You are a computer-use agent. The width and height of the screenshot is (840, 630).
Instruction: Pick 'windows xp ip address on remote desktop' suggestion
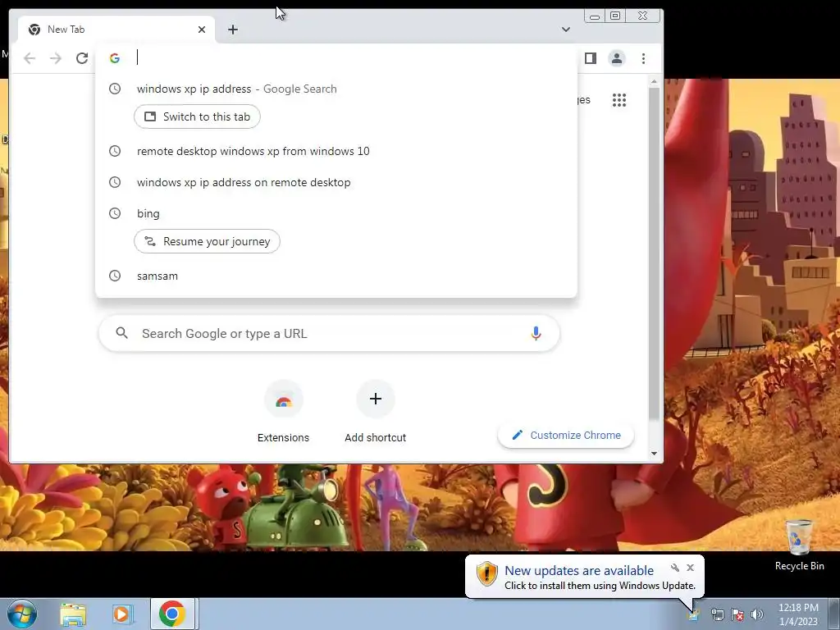click(336, 182)
